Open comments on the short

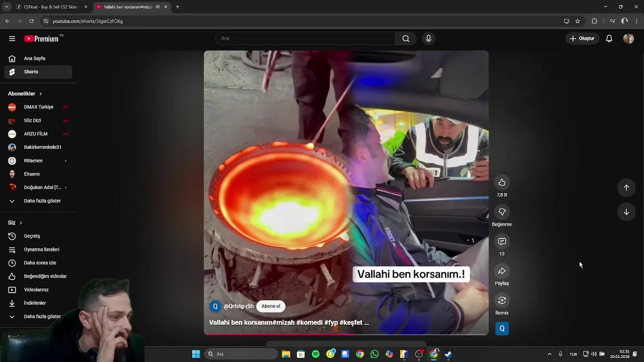point(502,241)
